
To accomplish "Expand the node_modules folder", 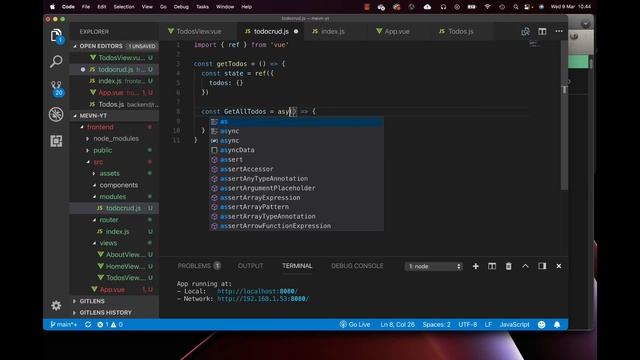I will tap(114, 139).
